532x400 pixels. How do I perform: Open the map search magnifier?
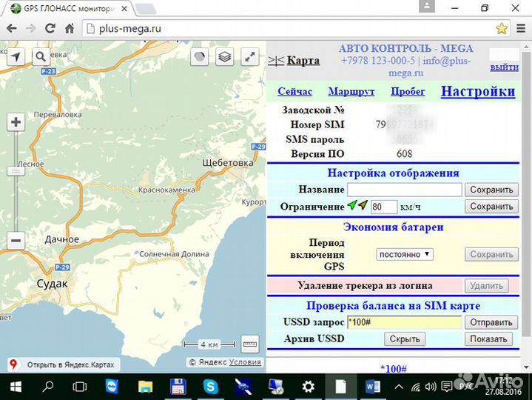coord(41,57)
